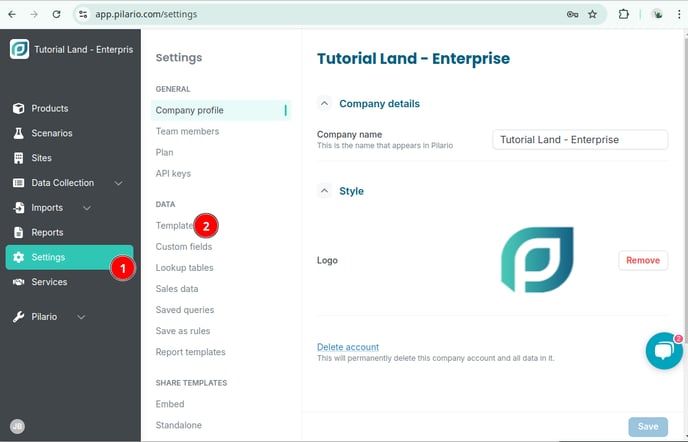Click the company logo image
Screen dimensions: 688x442
tap(537, 259)
